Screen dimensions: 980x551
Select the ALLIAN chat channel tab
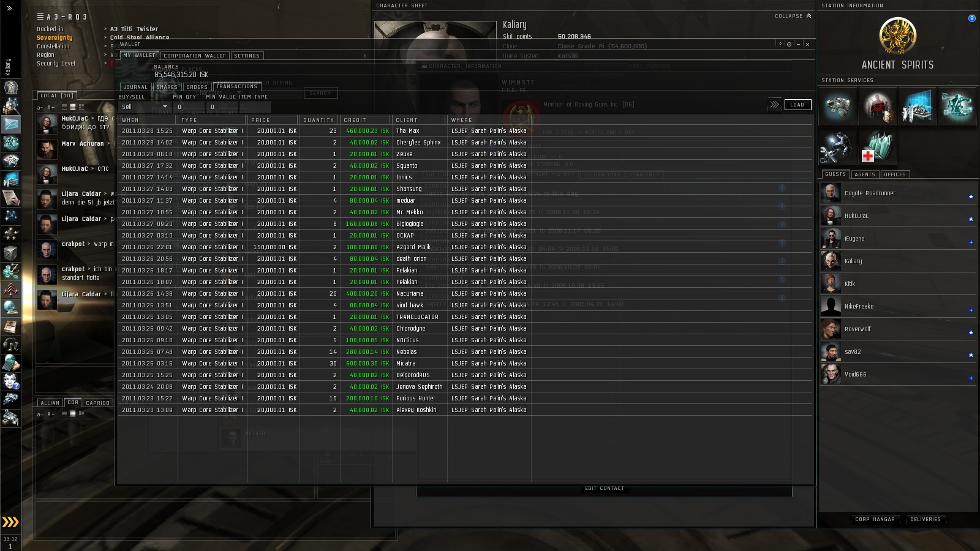coord(50,403)
